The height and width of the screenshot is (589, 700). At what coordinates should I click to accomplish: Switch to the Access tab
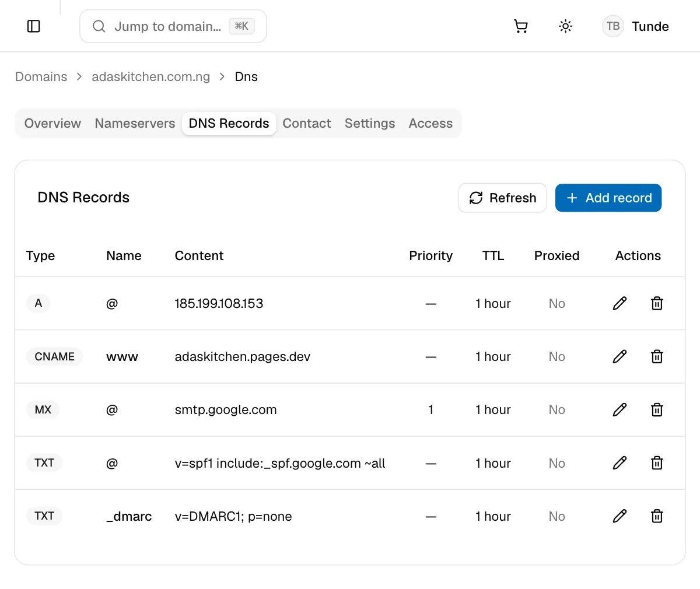(x=430, y=123)
